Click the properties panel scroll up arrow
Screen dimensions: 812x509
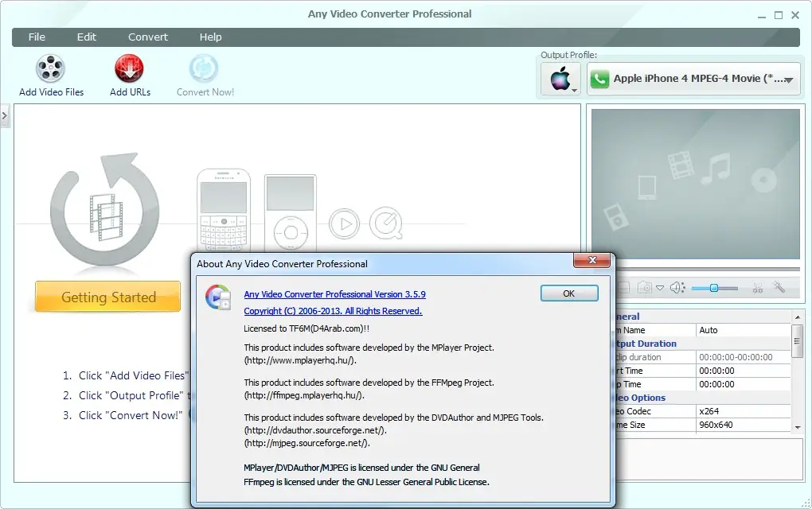pyautogui.click(x=798, y=317)
